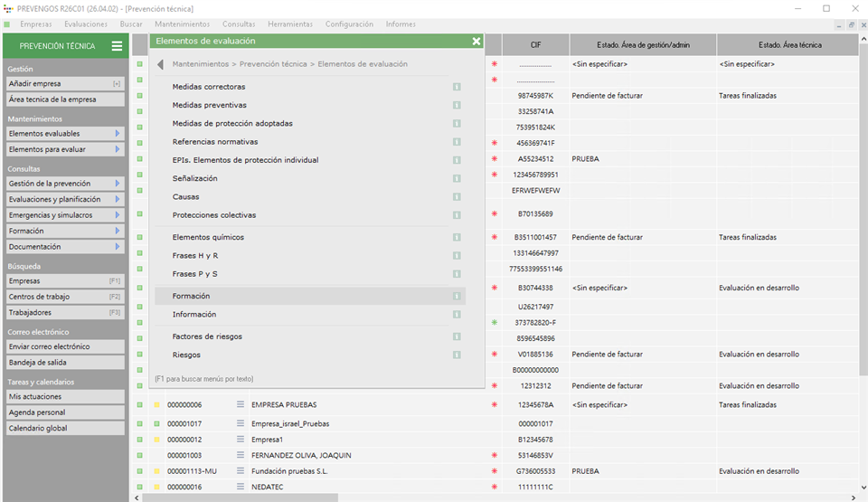Screen dimensions: 868x502
Task: Click info icon beside Riesgos
Action: click(457, 355)
